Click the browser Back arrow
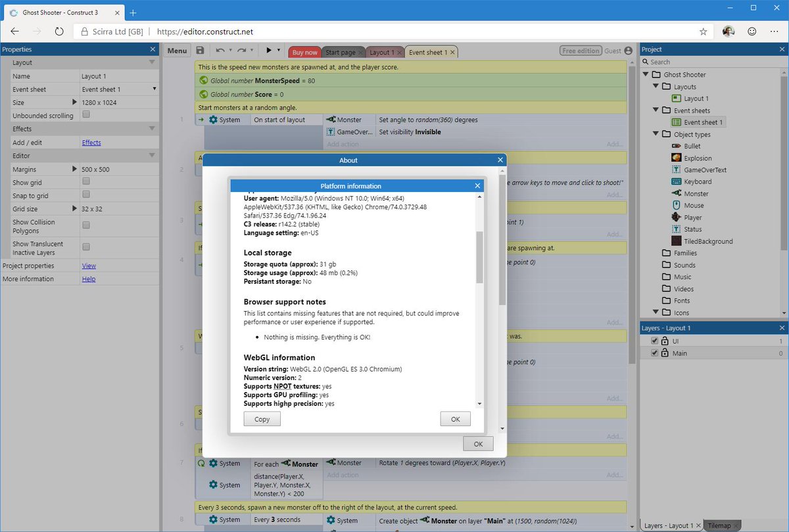The width and height of the screenshot is (789, 532). (x=15, y=31)
